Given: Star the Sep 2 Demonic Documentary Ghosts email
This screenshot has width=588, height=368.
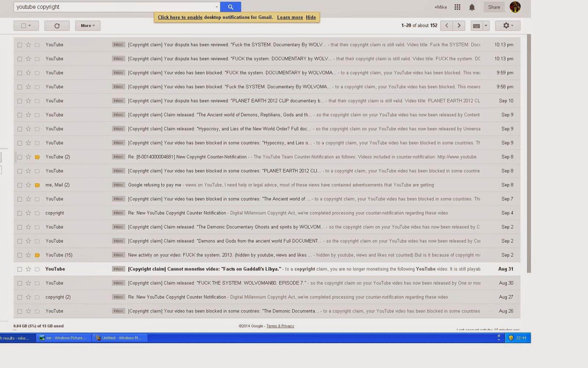Looking at the screenshot, I should [28, 227].
